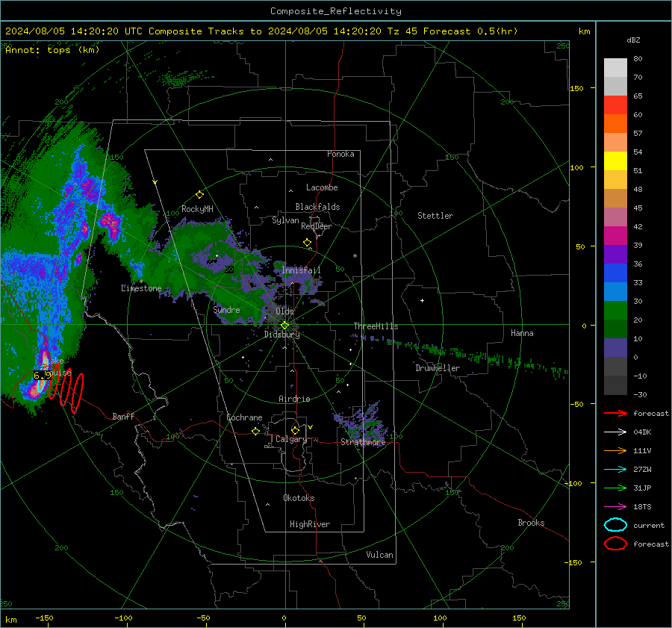This screenshot has width=672, height=628.
Task: Click white plus marker west of Hanna
Action: [x=422, y=301]
